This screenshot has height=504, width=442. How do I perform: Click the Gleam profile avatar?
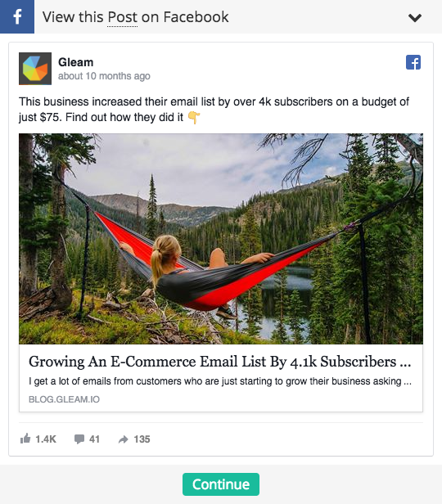(x=35, y=69)
